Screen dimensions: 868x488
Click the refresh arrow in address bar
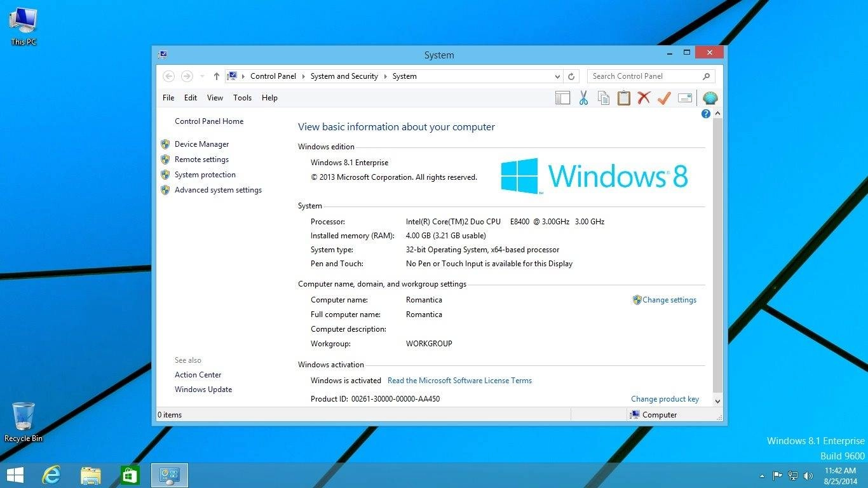point(571,76)
